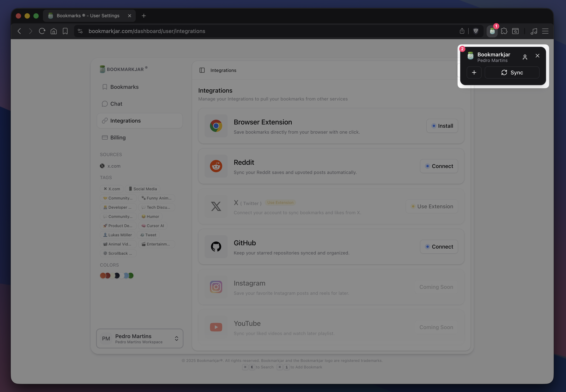Open the browser extensions puzzle icon
Screen dimensions: 566x392
tap(504, 31)
